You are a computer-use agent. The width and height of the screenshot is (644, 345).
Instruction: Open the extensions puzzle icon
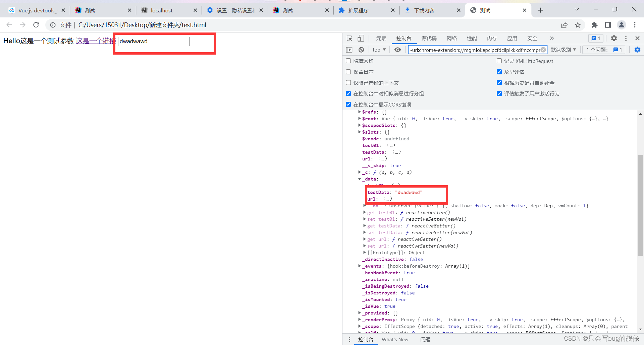coord(594,25)
